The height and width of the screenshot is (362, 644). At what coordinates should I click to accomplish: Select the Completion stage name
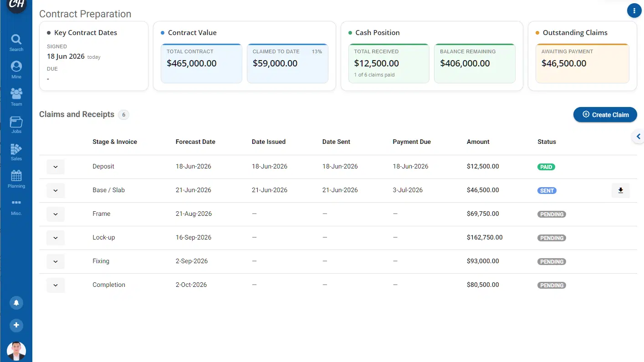[x=109, y=285]
